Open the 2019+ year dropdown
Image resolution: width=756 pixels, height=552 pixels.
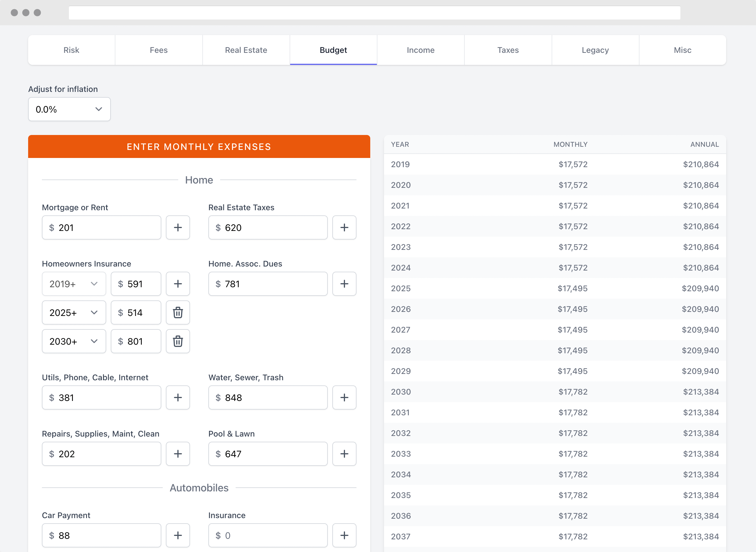(74, 284)
